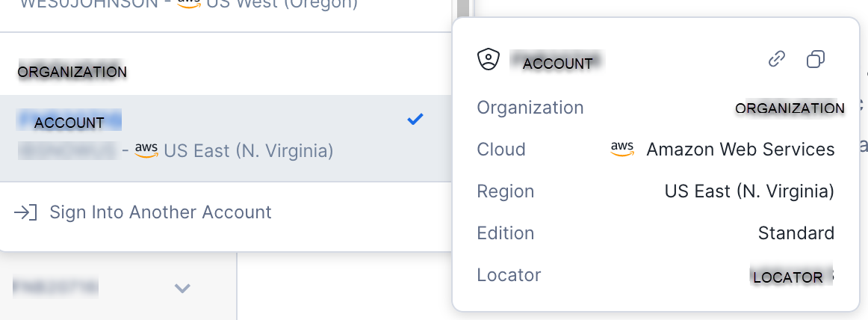Select the ACCOUNT entry in US East
The height and width of the screenshot is (320, 868).
coord(226,138)
